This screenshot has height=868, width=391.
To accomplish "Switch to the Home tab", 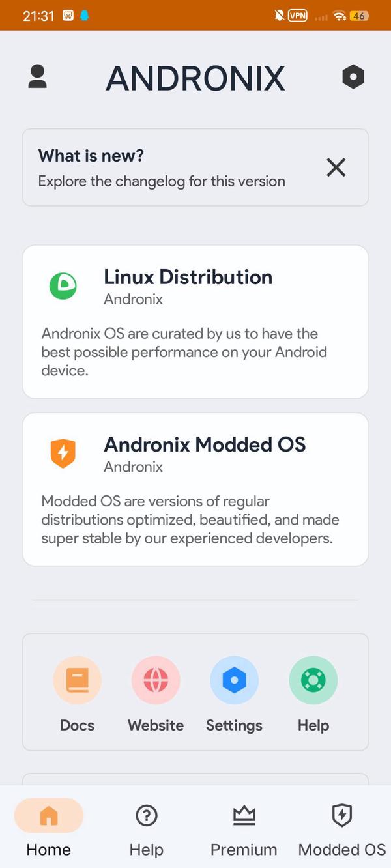I will pos(48,828).
